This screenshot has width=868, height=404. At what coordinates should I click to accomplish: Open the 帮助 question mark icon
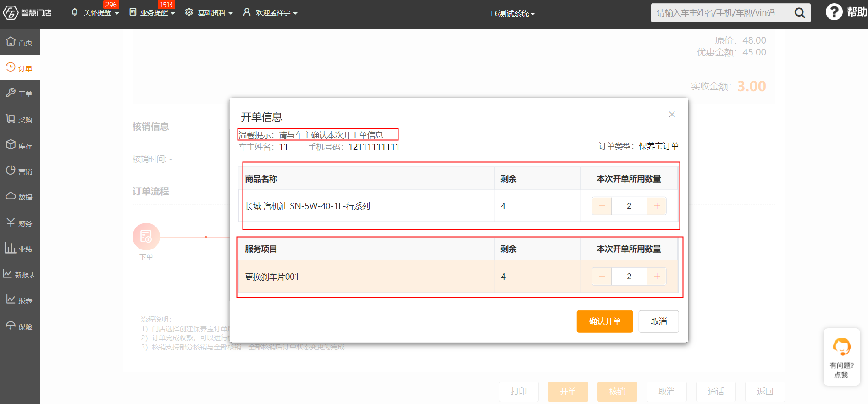tap(834, 12)
